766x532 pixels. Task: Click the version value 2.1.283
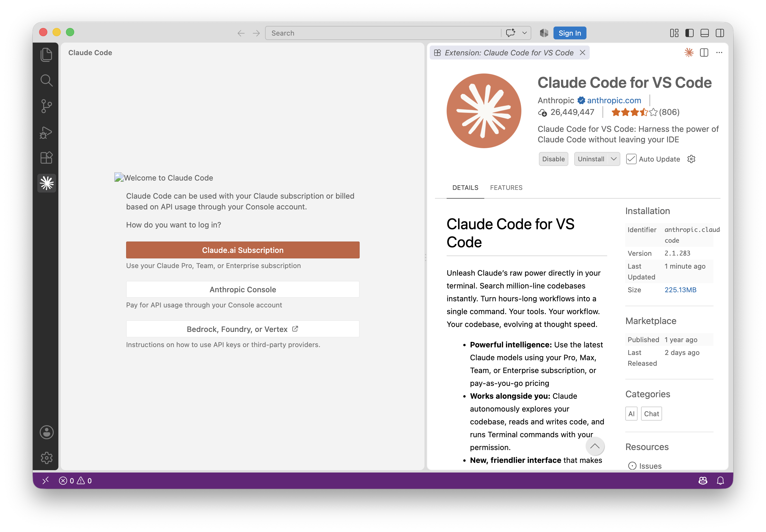677,253
